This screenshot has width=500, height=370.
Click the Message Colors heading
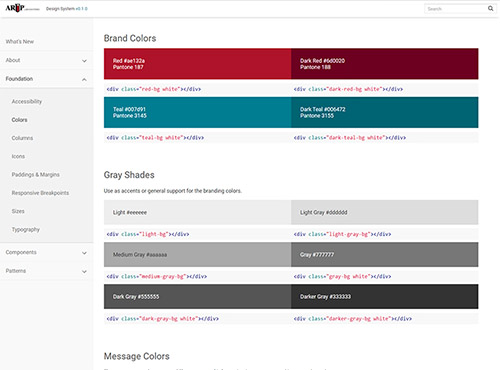[137, 356]
